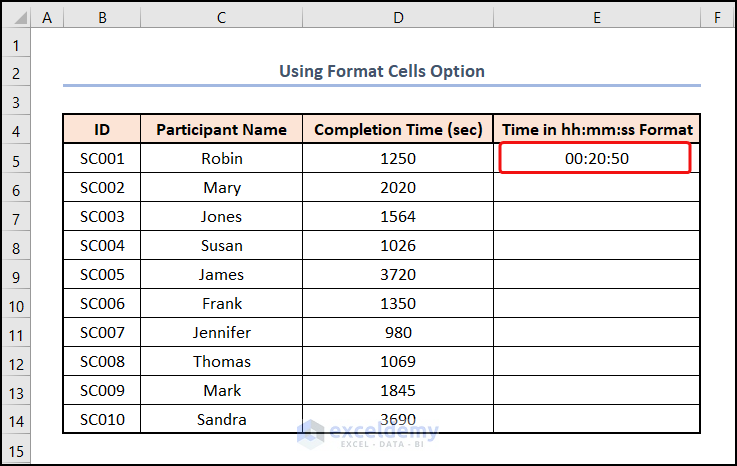Click the select-all corner triangle
737x466 pixels.
click(16, 16)
